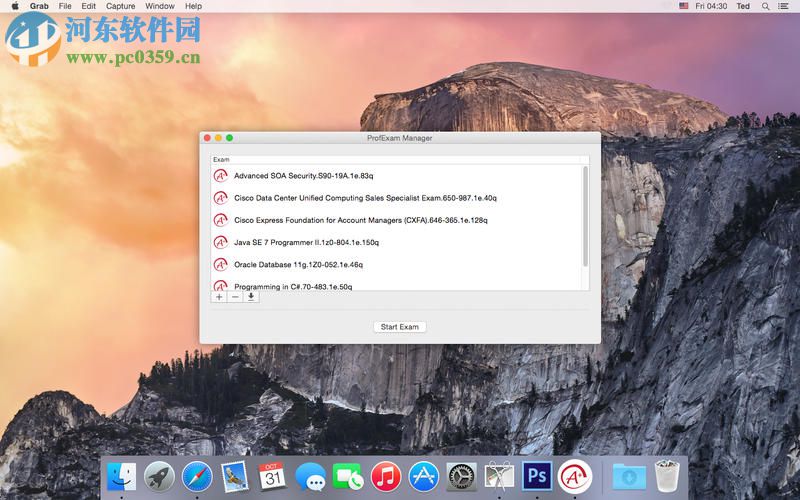Open Notification Center icon in menu bar

tap(783, 6)
